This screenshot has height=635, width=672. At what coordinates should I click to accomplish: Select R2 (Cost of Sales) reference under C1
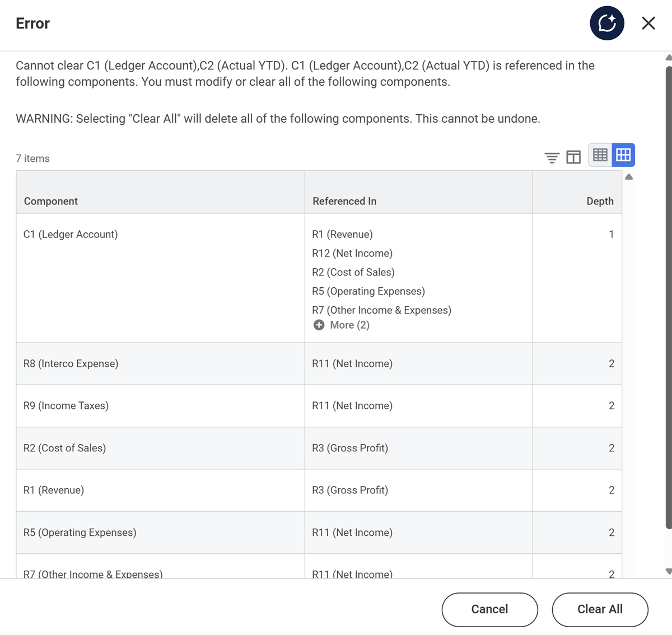[x=353, y=272]
